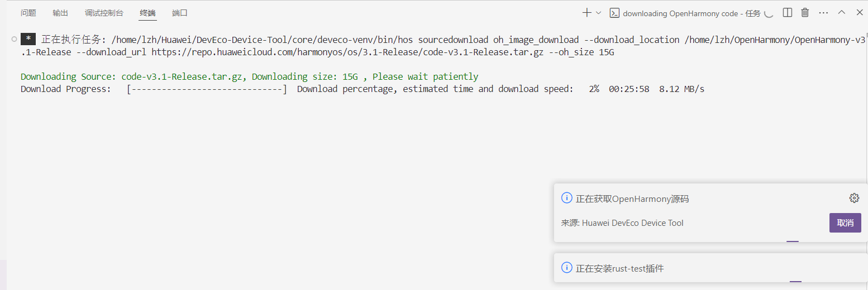The height and width of the screenshot is (290, 868).
Task: Kill terminal with the trash icon
Action: [805, 13]
